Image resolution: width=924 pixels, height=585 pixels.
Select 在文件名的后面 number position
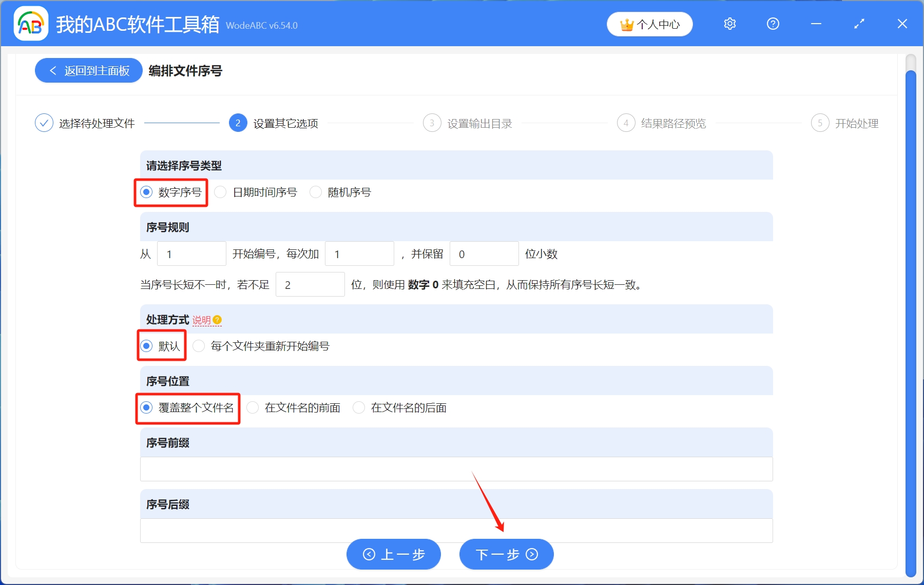(358, 407)
